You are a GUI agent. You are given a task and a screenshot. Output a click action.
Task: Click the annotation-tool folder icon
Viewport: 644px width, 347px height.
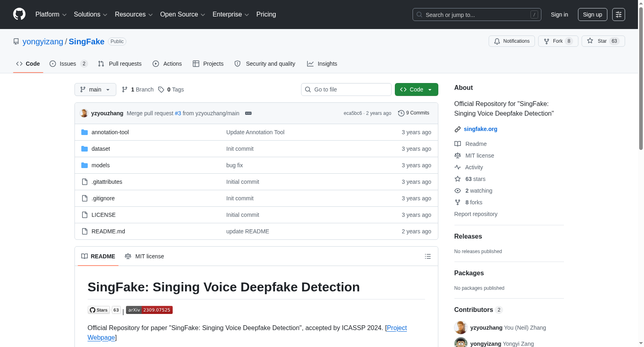(85, 132)
